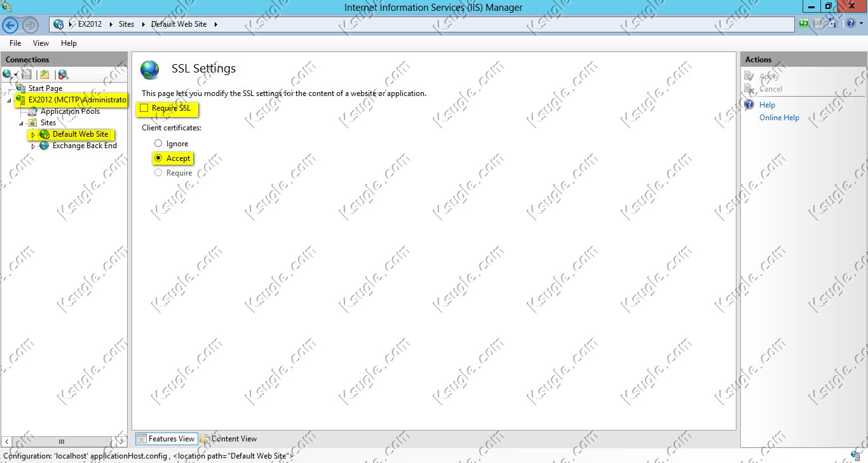
Task: Click the Save Current Connections floppy icon
Action: point(27,74)
